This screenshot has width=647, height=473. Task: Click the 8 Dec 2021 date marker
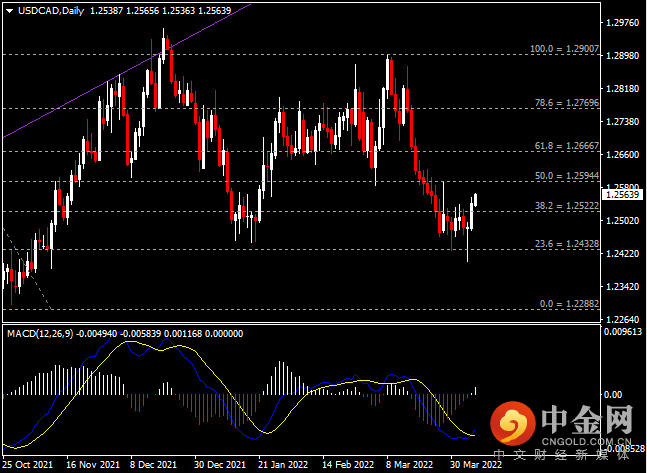pyautogui.click(x=155, y=465)
